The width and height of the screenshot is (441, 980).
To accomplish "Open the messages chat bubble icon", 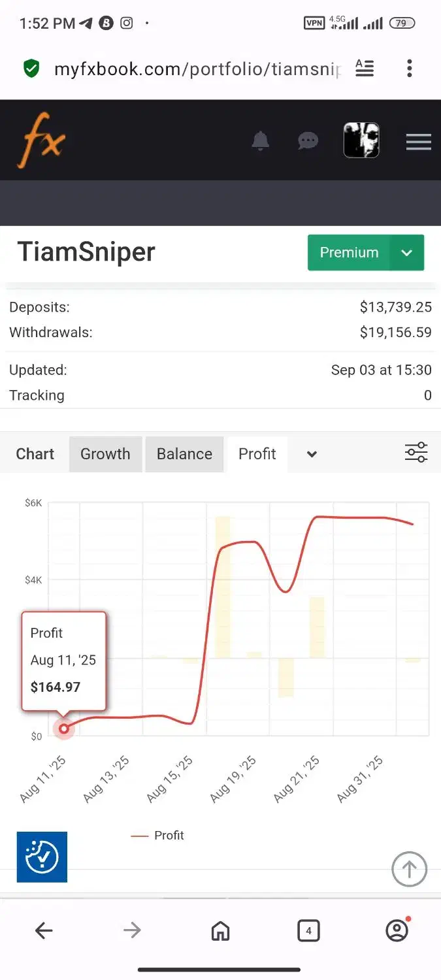I will point(308,140).
